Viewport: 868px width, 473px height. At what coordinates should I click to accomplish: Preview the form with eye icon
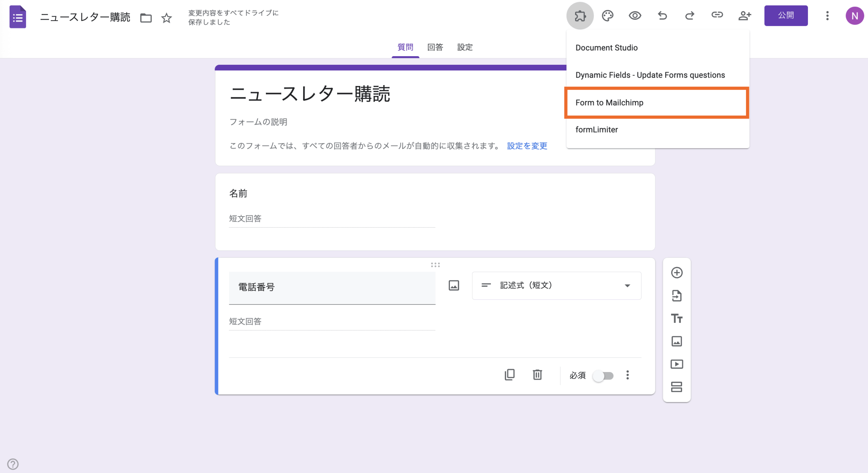pyautogui.click(x=635, y=16)
